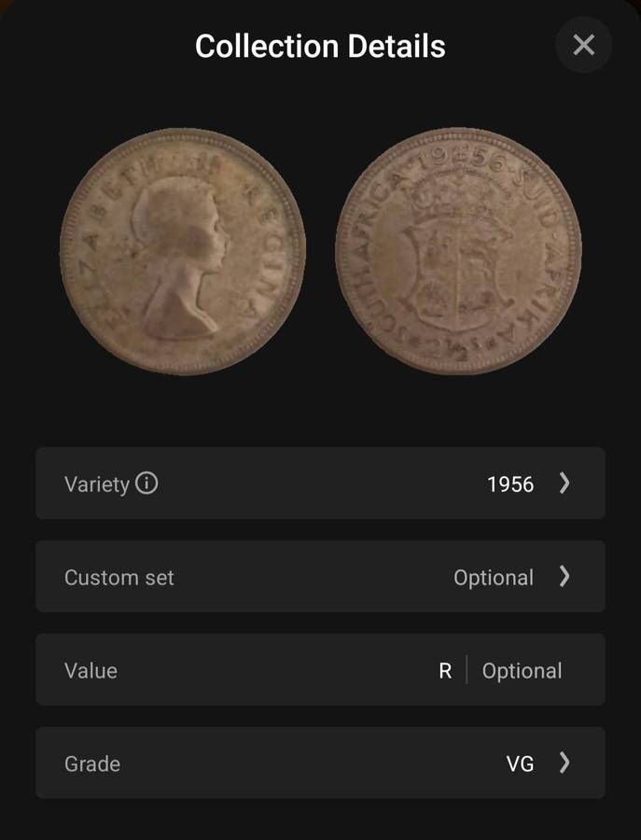
Task: Change the VG grade value
Action: (x=520, y=764)
